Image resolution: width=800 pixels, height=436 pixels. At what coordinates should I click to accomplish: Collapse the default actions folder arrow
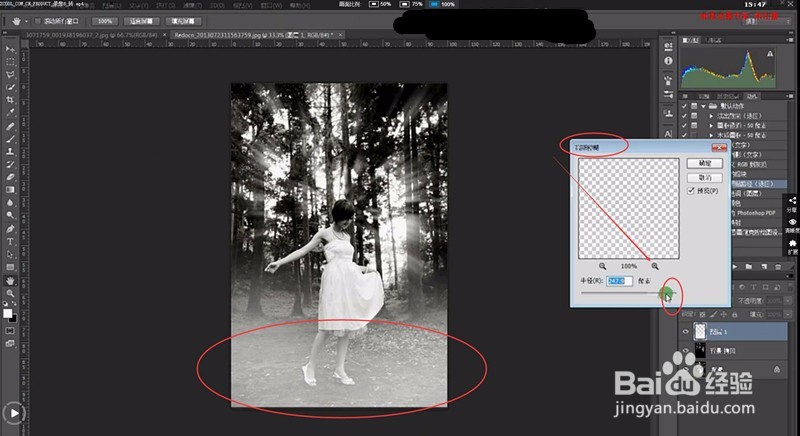[x=703, y=106]
